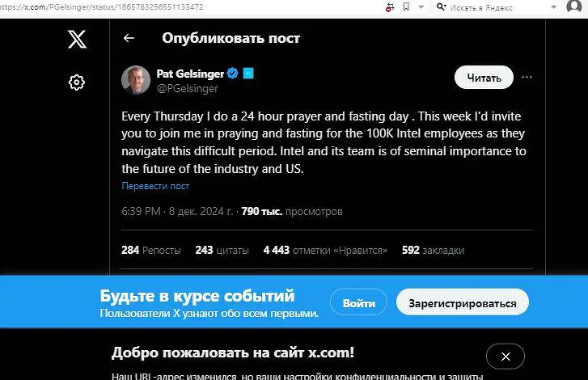588x380 pixels.
Task: Click the red tracking-protection icon in address bar
Action: (391, 6)
